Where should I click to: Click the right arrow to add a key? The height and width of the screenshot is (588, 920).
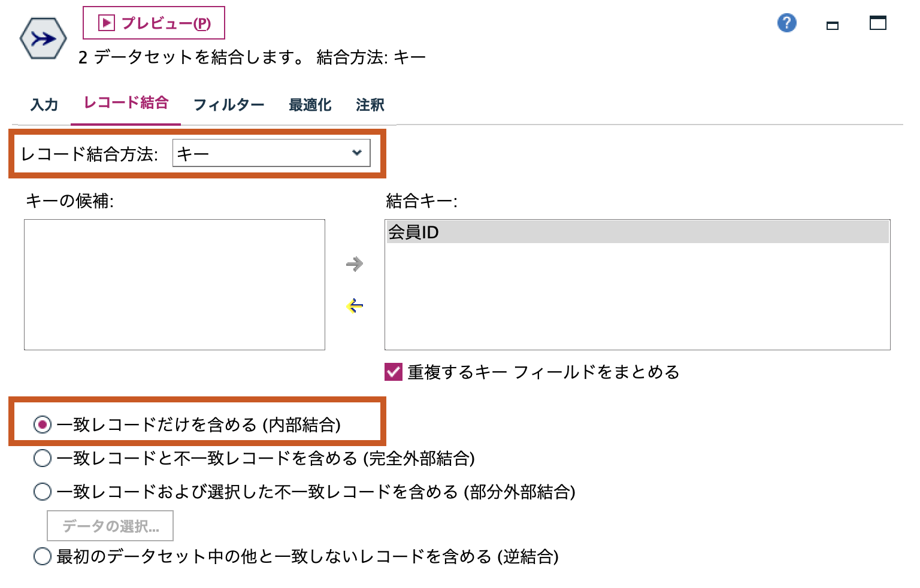pos(355,263)
